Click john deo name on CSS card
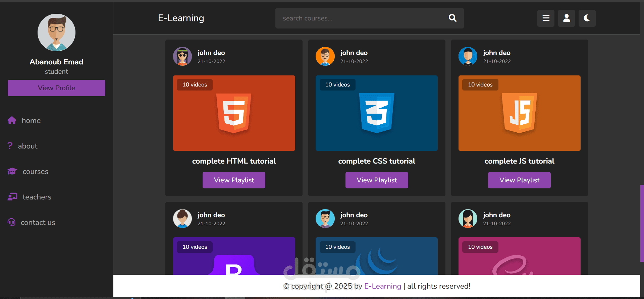The image size is (644, 299). pos(354,53)
